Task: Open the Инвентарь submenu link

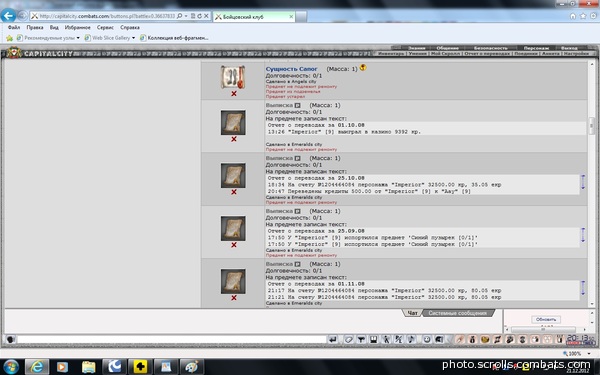Action: [x=391, y=54]
